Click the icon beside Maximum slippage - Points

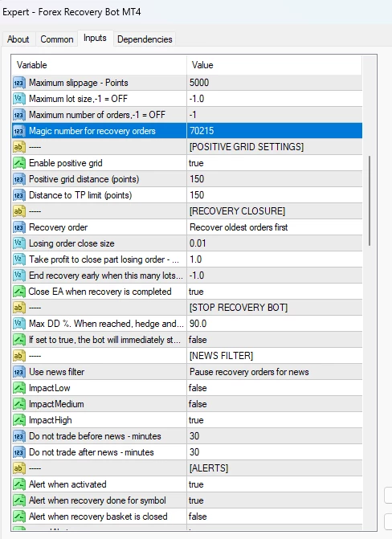tap(19, 83)
